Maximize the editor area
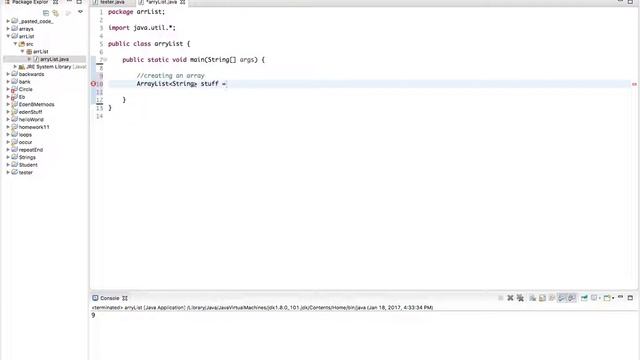The height and width of the screenshot is (360, 640). pyautogui.click(x=631, y=2)
